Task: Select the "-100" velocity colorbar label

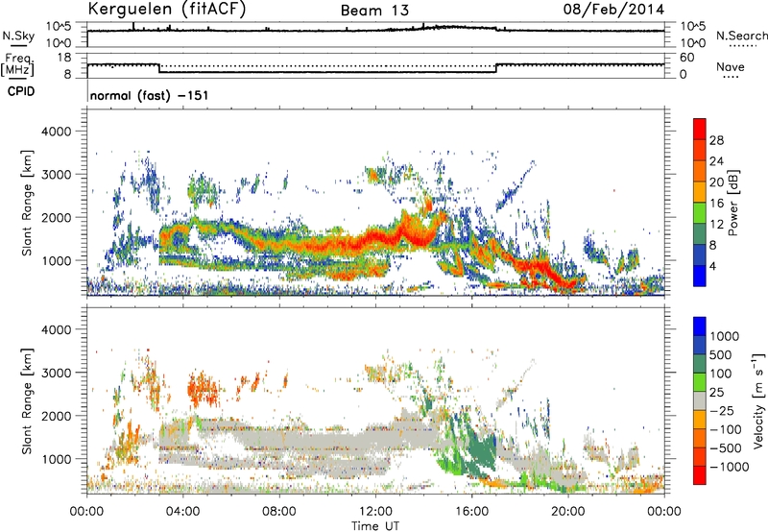Action: pyautogui.click(x=726, y=429)
